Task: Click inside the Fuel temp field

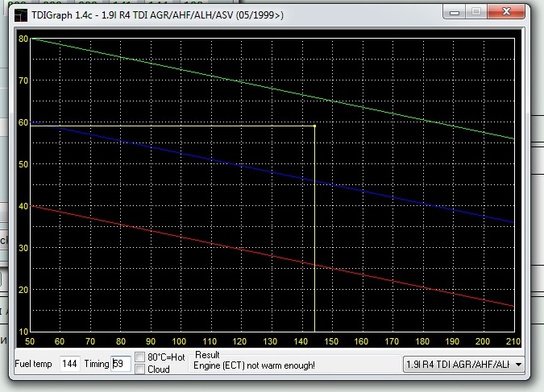Action: click(69, 364)
